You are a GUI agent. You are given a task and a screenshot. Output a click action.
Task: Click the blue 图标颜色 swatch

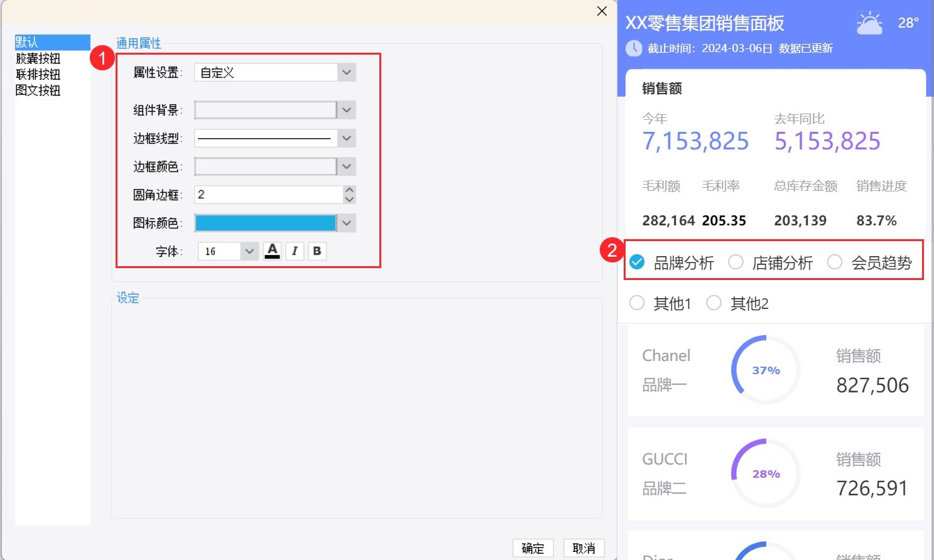(266, 223)
